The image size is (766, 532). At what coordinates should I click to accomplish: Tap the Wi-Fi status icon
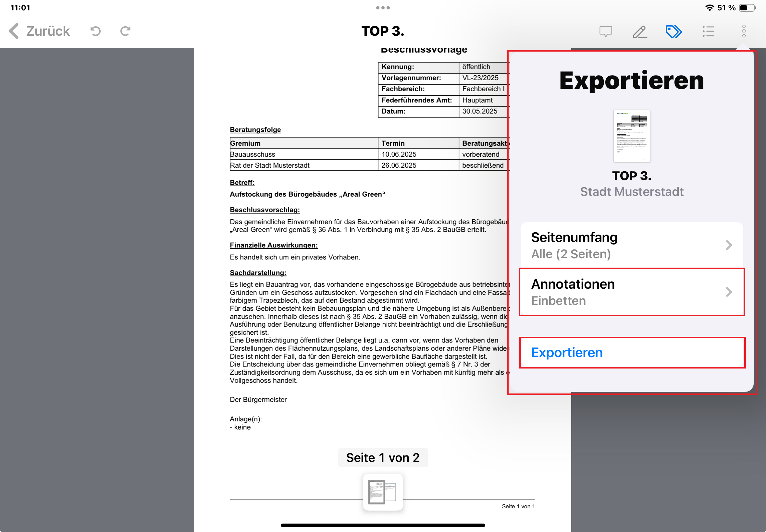(x=709, y=7)
